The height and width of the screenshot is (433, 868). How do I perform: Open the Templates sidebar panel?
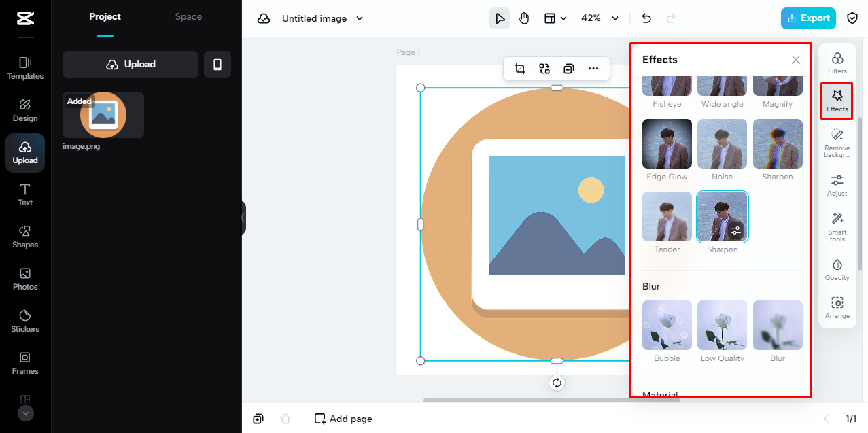tap(25, 68)
